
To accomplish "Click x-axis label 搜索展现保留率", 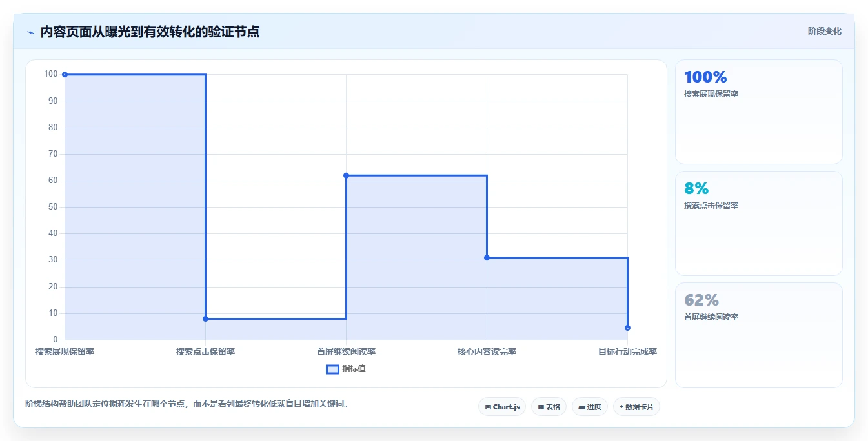I will (x=65, y=352).
